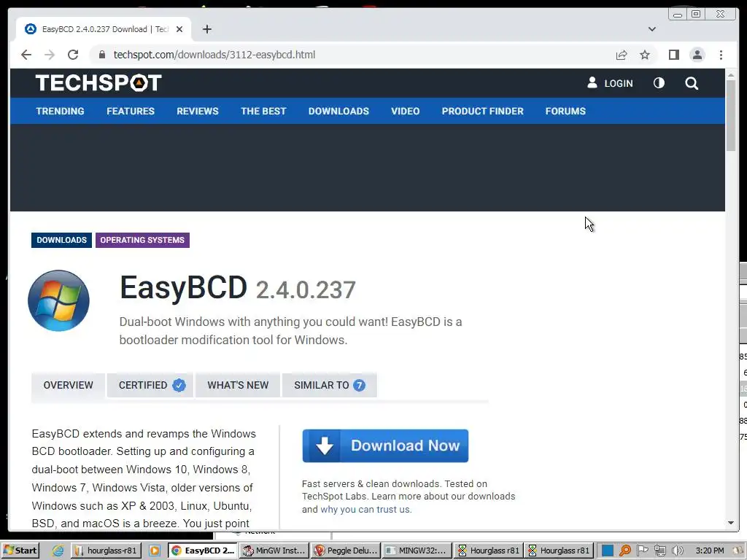Switch to the SIMILAR TO tab

(330, 385)
